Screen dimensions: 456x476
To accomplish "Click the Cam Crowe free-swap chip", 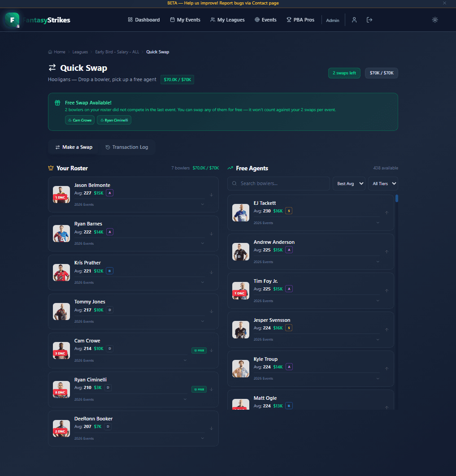I will [x=80, y=120].
